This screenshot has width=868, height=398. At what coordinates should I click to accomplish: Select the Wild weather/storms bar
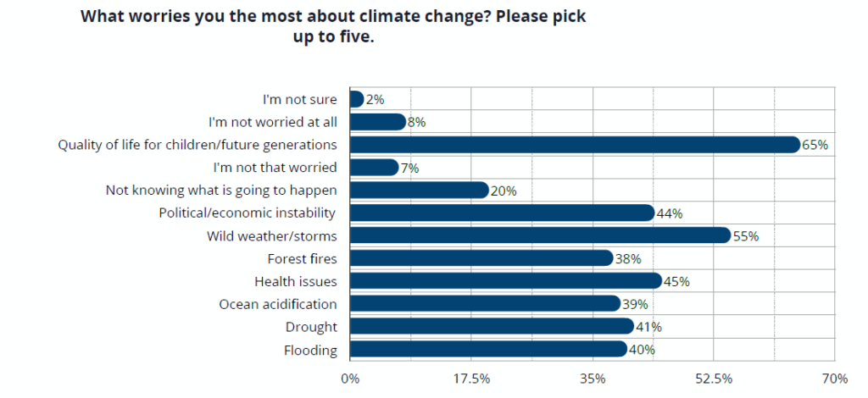(x=539, y=235)
